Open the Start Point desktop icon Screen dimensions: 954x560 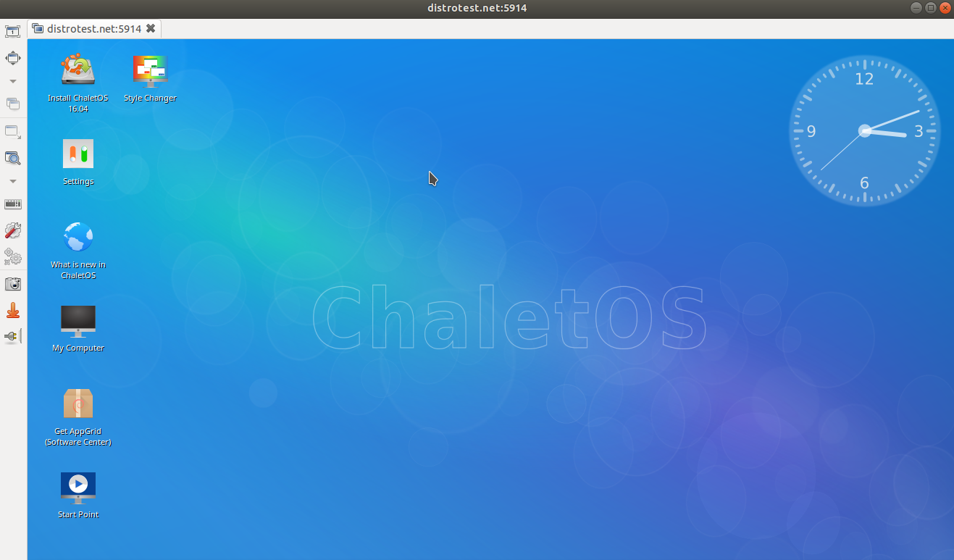click(x=78, y=495)
